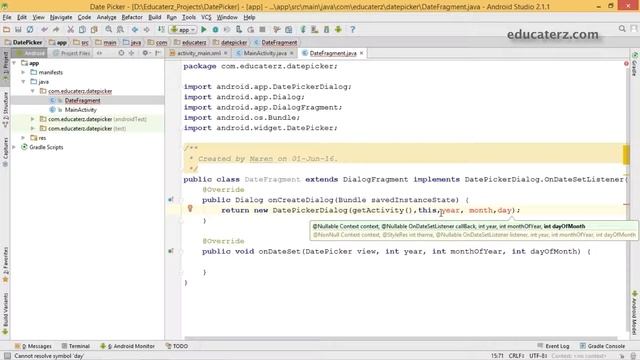Click the intention light bulb icon
Image resolution: width=640 pixels, height=360 pixels.
(x=190, y=209)
